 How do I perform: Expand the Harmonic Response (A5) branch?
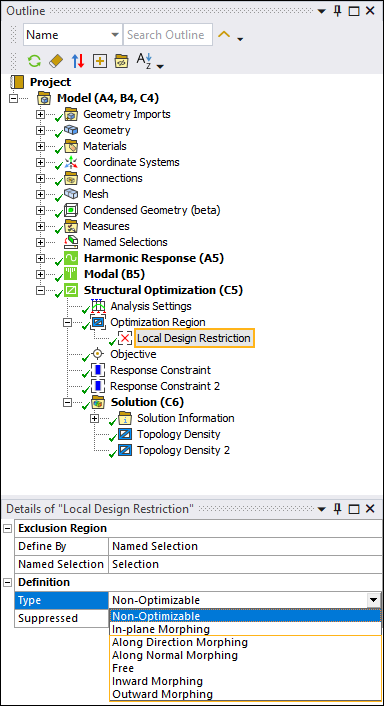click(41, 259)
